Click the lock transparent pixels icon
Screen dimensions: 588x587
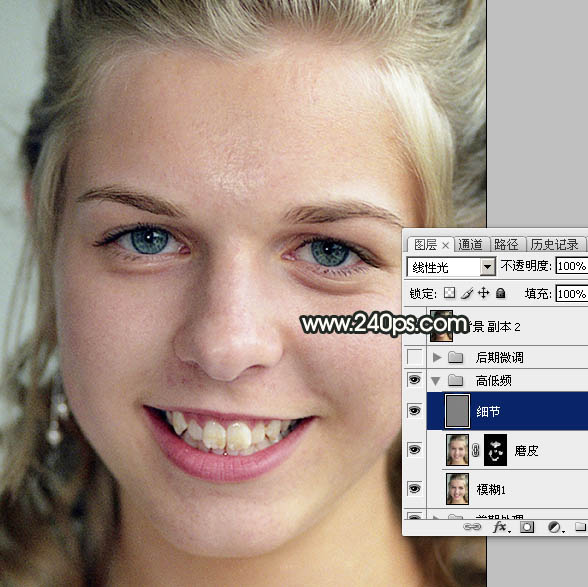coord(449,293)
